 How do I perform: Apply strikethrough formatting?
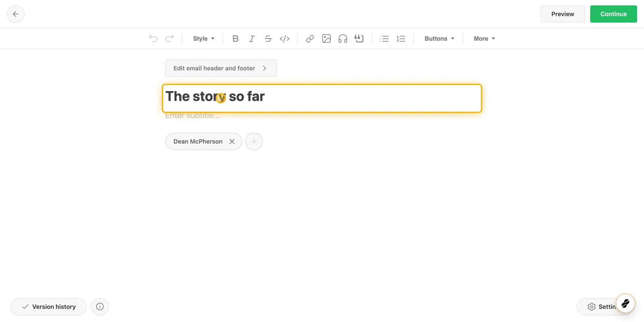point(268,39)
